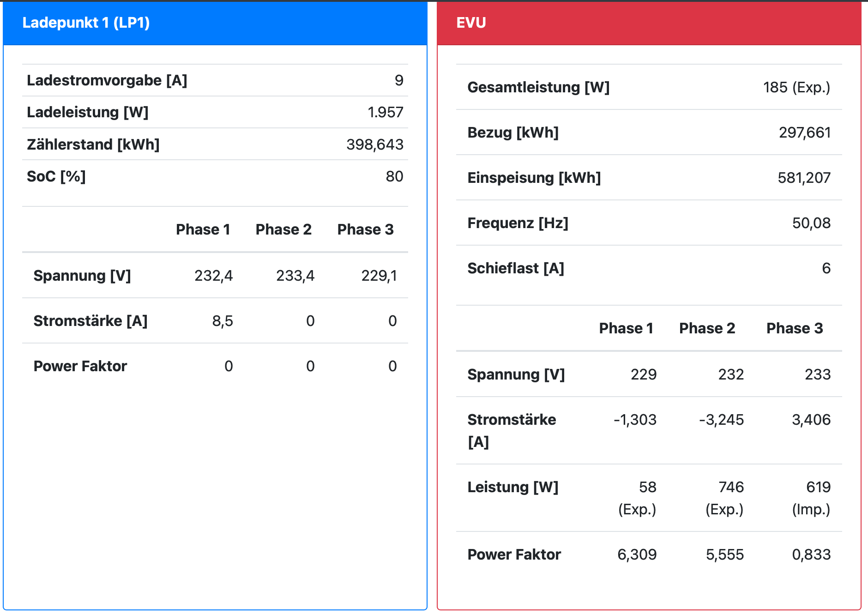Click the Ladeleistung value 1.957
Screen dimensions: 868x615
point(385,112)
